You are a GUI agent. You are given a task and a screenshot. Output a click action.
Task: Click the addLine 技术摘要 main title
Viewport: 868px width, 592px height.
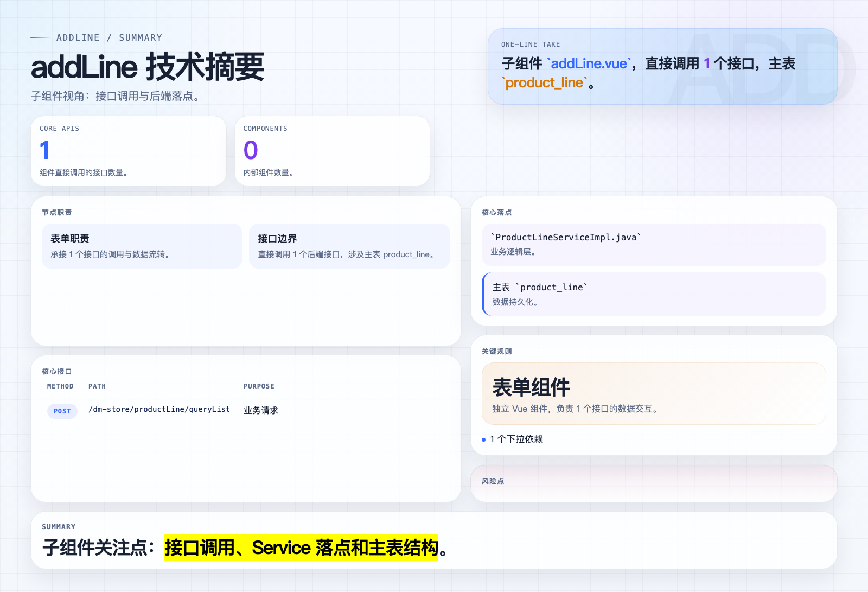point(148,67)
